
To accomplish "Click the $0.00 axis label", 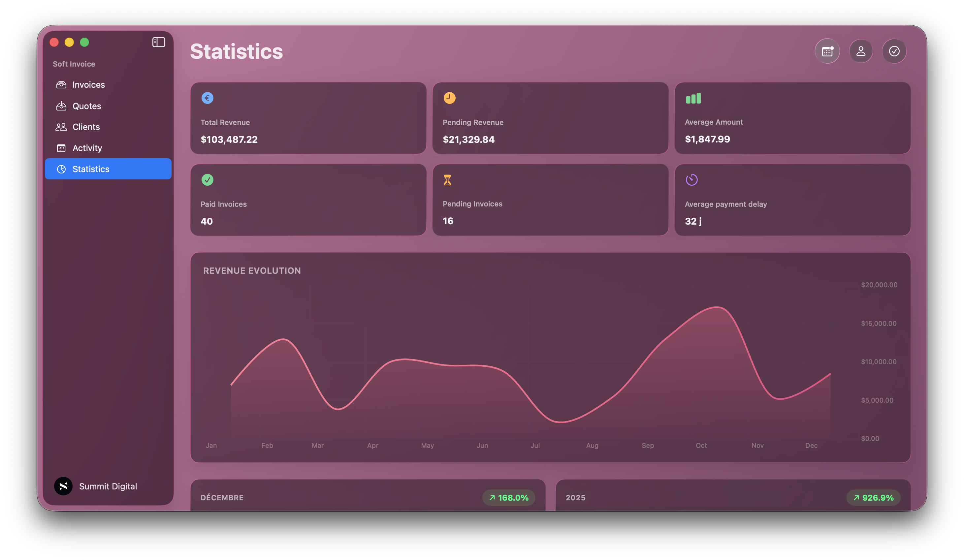I will 870,439.
